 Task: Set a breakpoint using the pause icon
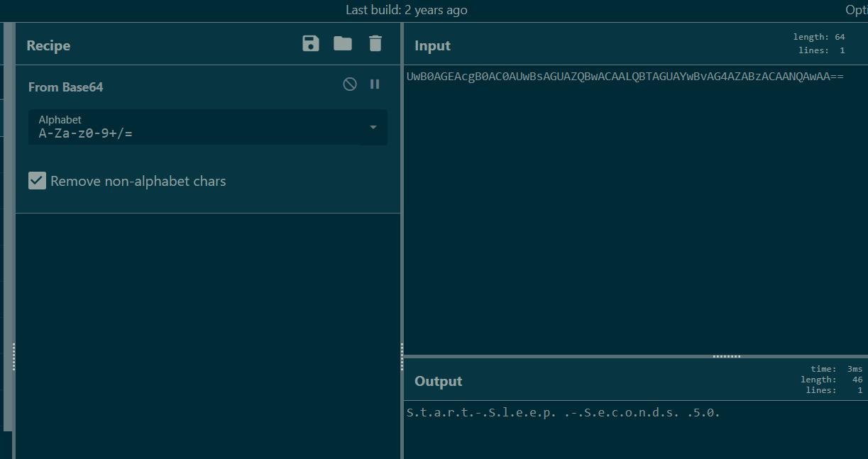[375, 84]
